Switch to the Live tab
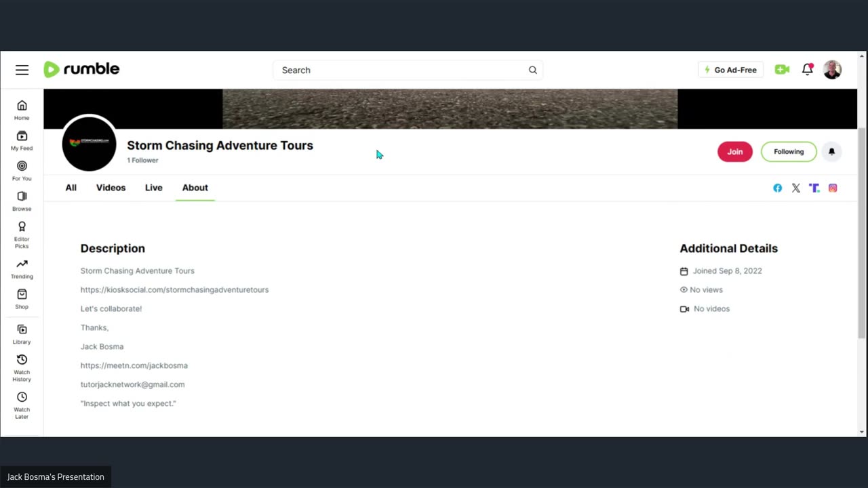The image size is (868, 488). click(153, 188)
